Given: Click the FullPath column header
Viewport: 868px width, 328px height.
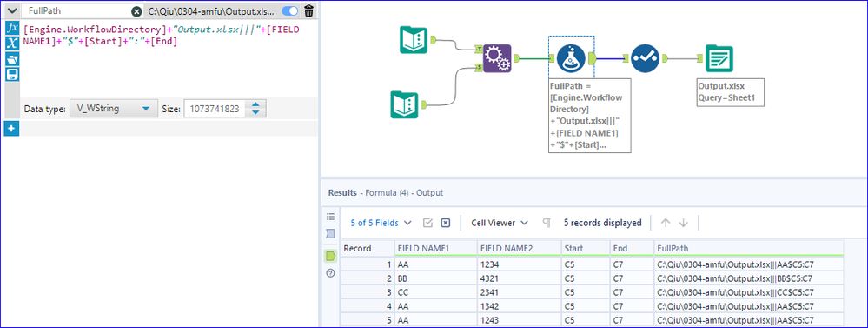Looking at the screenshot, I should coord(748,248).
